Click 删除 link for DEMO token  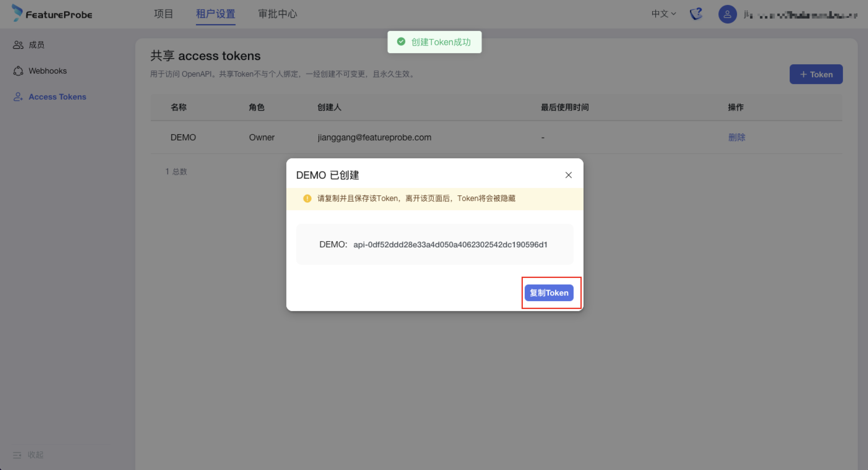(736, 137)
